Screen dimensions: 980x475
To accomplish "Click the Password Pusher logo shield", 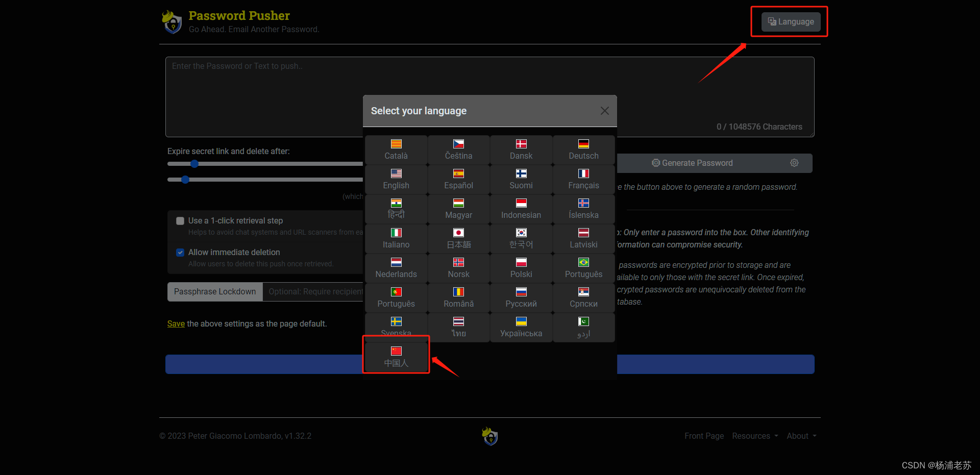I will click(172, 22).
